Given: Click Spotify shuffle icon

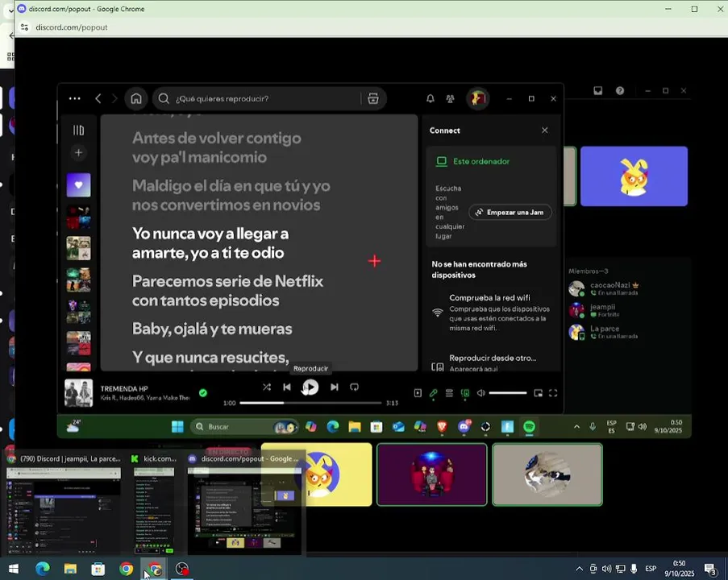Looking at the screenshot, I should click(x=267, y=387).
